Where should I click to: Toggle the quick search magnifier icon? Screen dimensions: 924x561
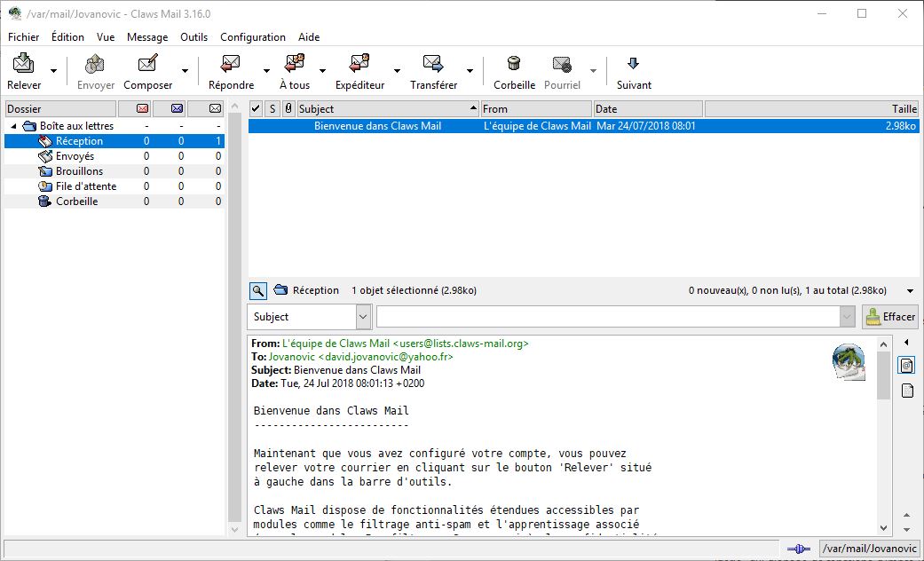click(x=258, y=290)
